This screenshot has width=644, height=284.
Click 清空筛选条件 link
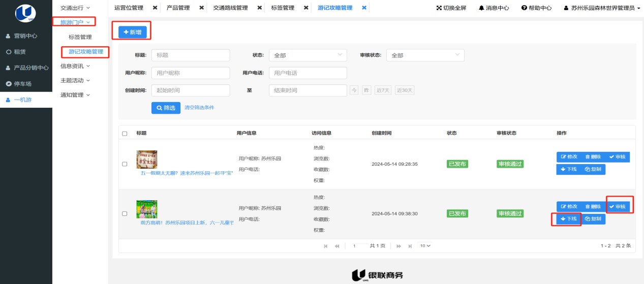pyautogui.click(x=199, y=108)
